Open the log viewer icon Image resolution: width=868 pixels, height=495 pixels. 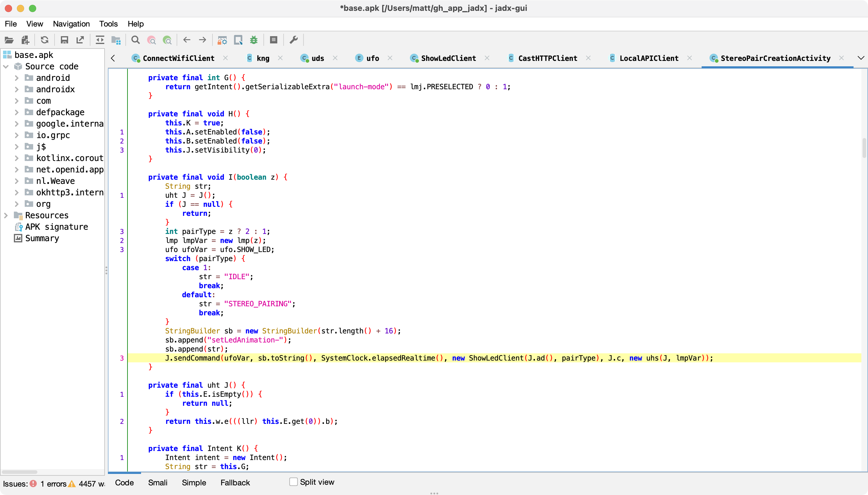tap(274, 40)
